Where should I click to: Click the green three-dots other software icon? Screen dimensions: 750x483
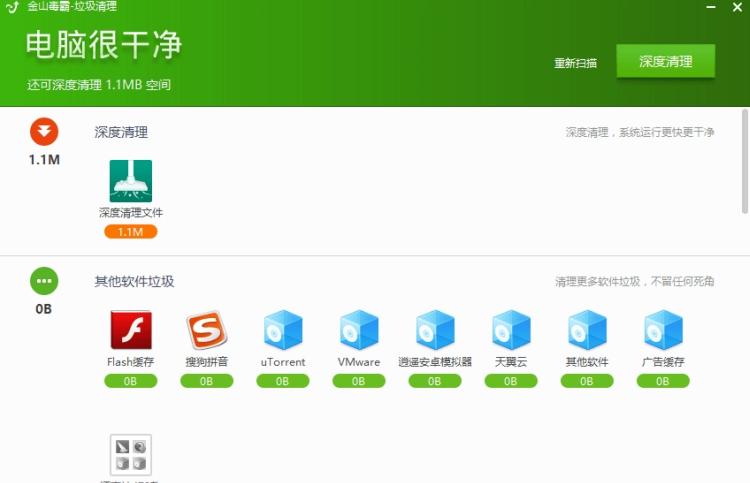click(x=44, y=281)
